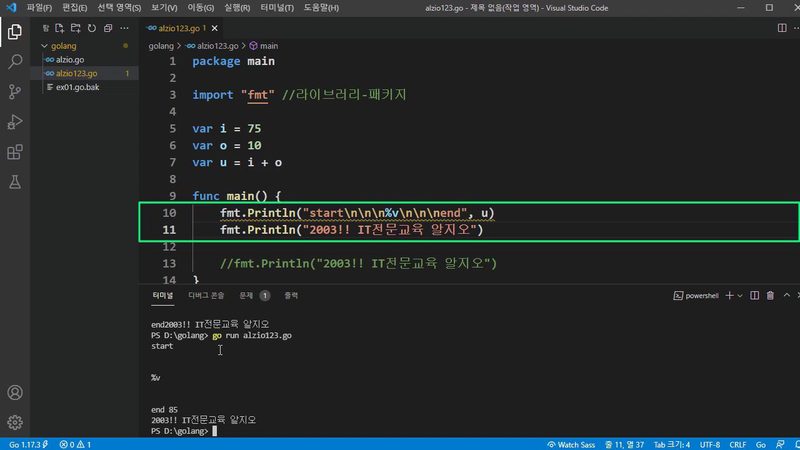Click the "var u = i + o" code line

point(237,163)
